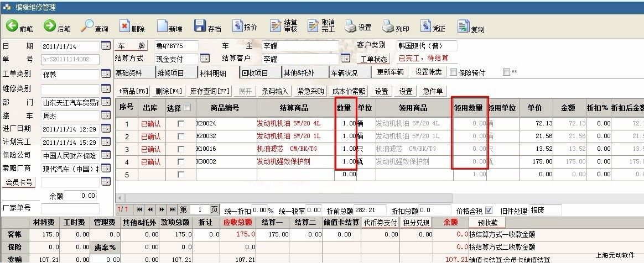This screenshot has height=263, width=644.
Task: Open the 结算方式 payment method picker
Action: (205, 59)
